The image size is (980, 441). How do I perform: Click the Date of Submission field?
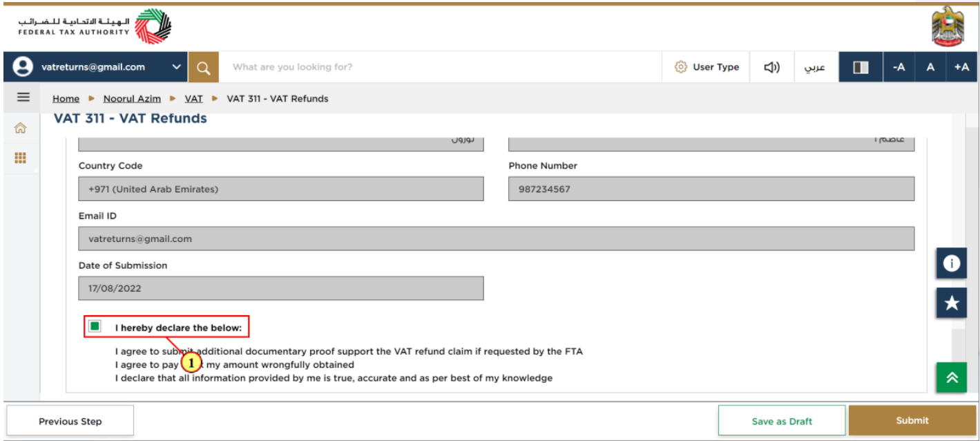tap(281, 289)
